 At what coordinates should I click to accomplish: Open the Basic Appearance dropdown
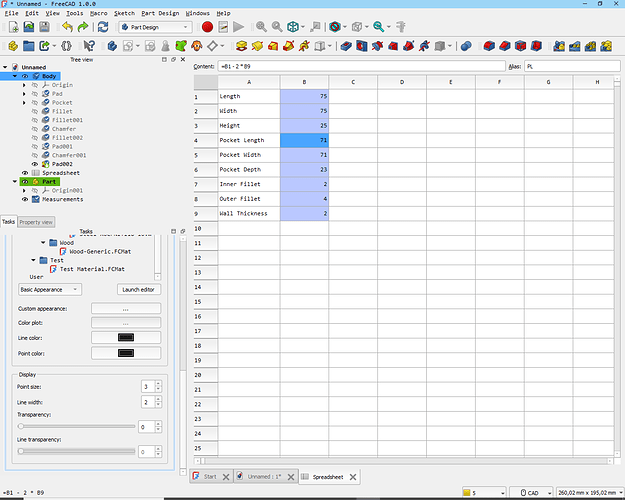click(x=50, y=289)
